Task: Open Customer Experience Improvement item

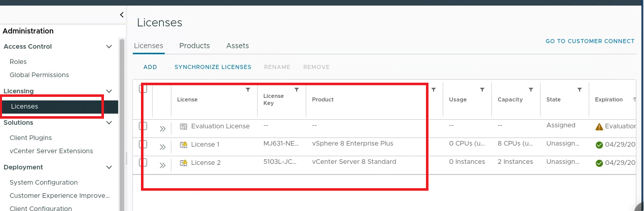Action: (60, 195)
